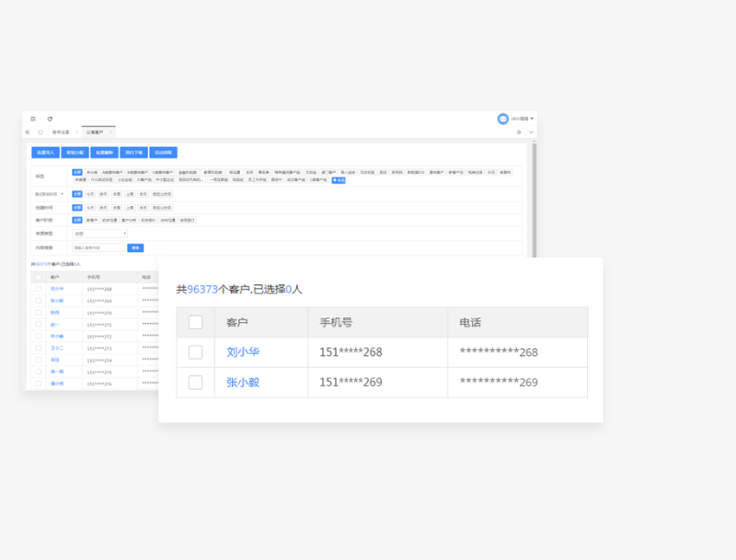This screenshot has width=736, height=560.
Task: Tick the checkbox beside 张小毅 in enlarged table
Action: (195, 383)
